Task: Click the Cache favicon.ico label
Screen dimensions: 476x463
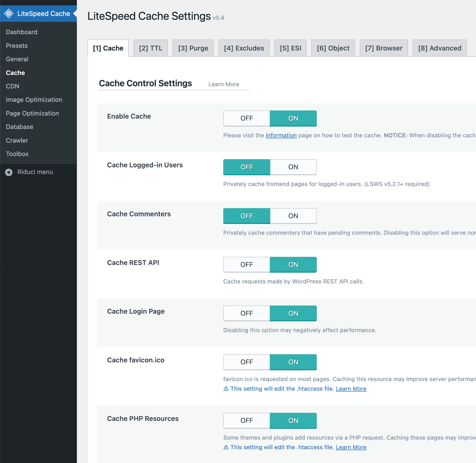Action: coord(136,360)
